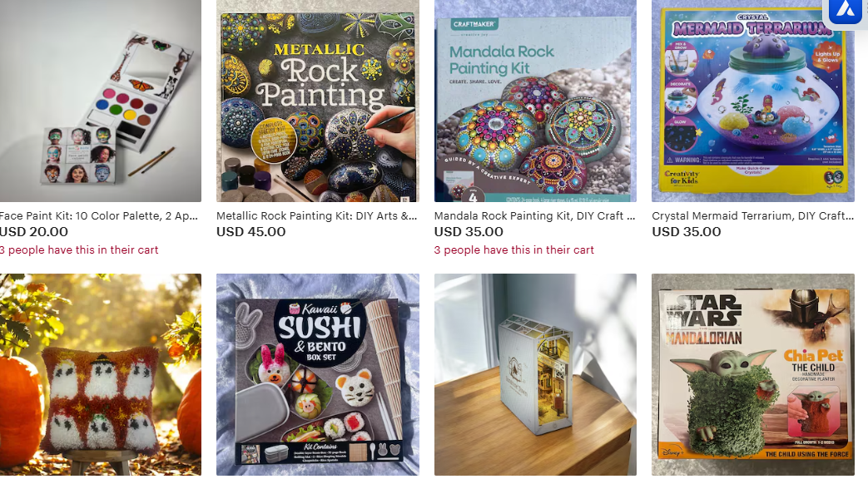The height and width of the screenshot is (484, 868).
Task: Click the Craftmaker logo on Mandala kit box
Action: pos(474,24)
